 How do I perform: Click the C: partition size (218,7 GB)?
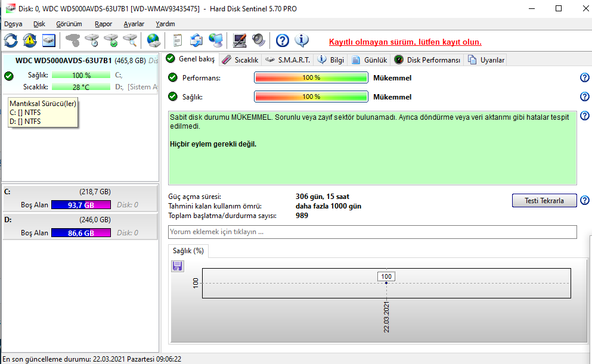pos(95,192)
